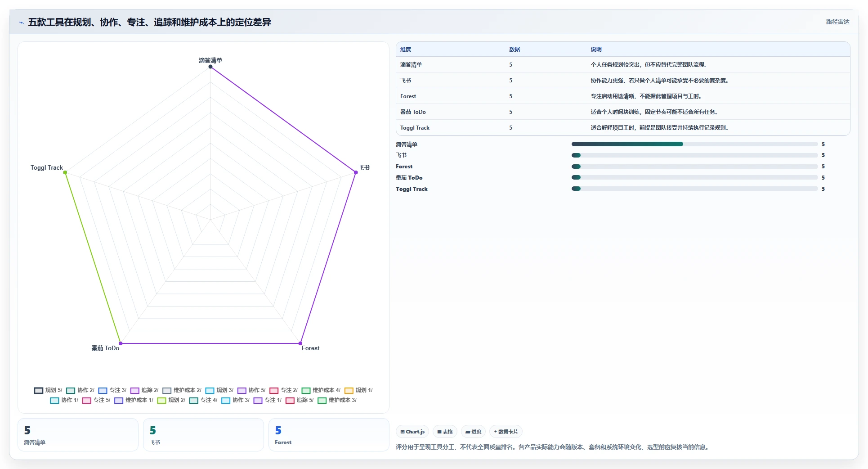Viewport: 868px width, 469px height.
Task: Click the 滴答清单 progress bar
Action: click(x=694, y=144)
